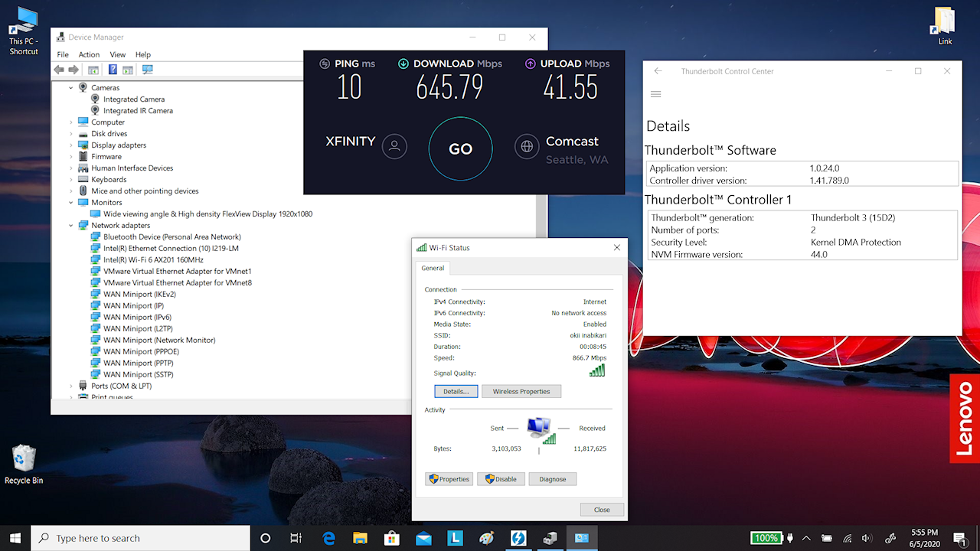Open the View menu in Device Manager
The width and height of the screenshot is (980, 551).
pos(117,54)
